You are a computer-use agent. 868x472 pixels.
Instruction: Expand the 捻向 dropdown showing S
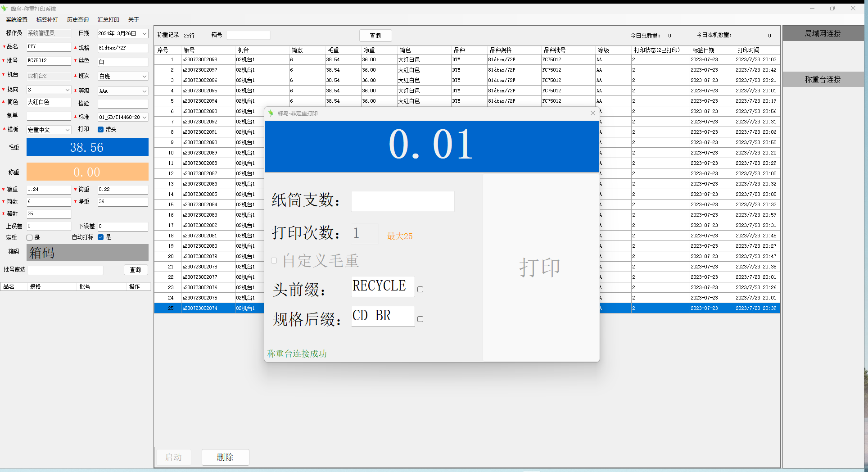click(68, 90)
